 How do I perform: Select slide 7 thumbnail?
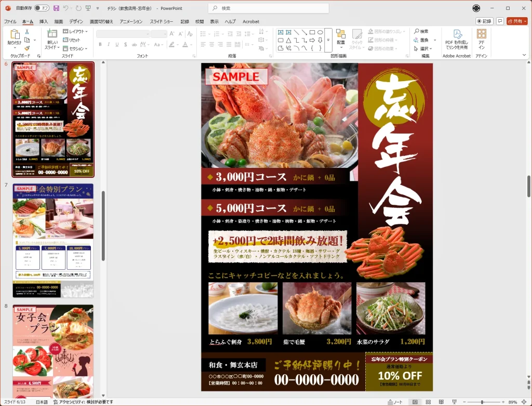click(x=53, y=240)
